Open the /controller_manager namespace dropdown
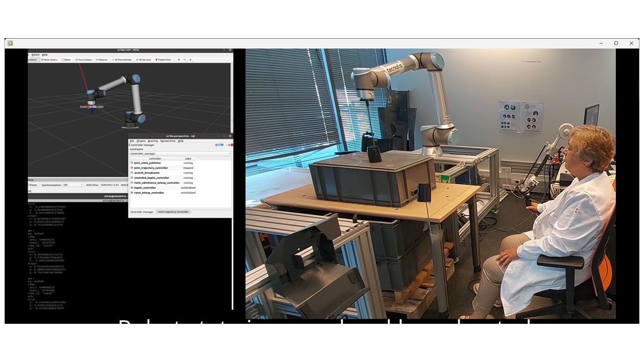The width and height of the screenshot is (644, 362). click(181, 153)
